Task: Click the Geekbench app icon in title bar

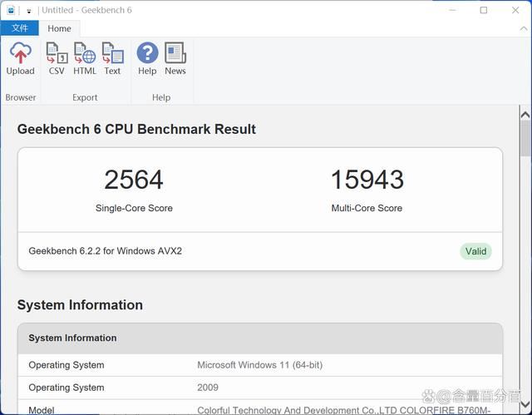Action: pyautogui.click(x=11, y=10)
